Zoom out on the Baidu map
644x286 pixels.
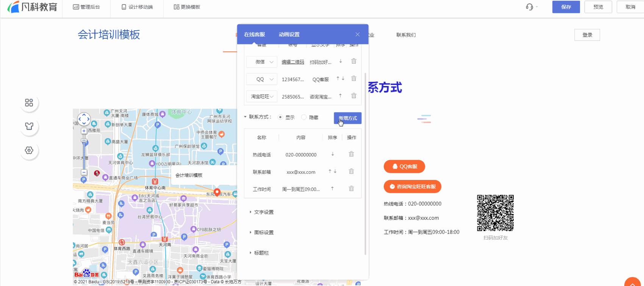84,172
